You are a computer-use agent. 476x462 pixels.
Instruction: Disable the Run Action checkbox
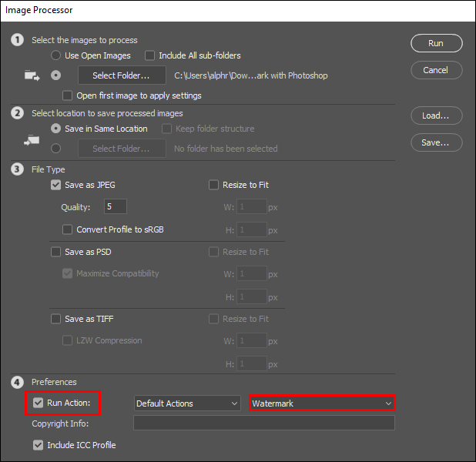[39, 403]
